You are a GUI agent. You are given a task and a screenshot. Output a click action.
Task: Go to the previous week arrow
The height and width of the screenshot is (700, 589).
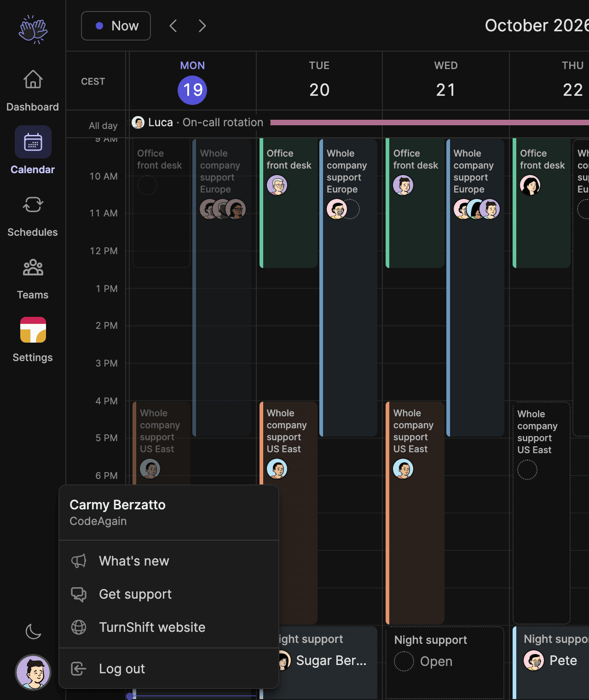pos(173,26)
